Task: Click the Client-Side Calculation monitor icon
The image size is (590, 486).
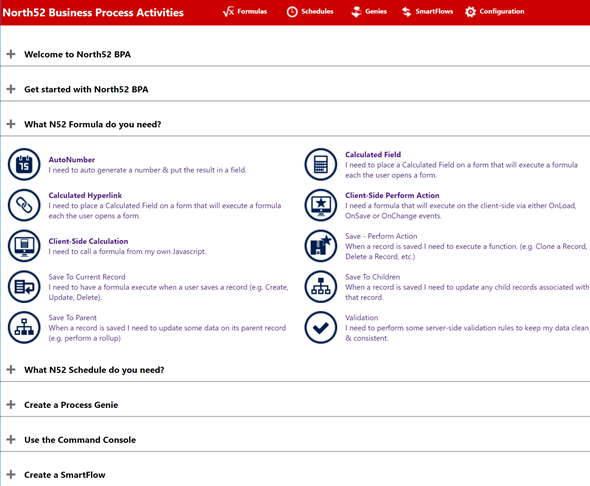Action: (x=24, y=246)
